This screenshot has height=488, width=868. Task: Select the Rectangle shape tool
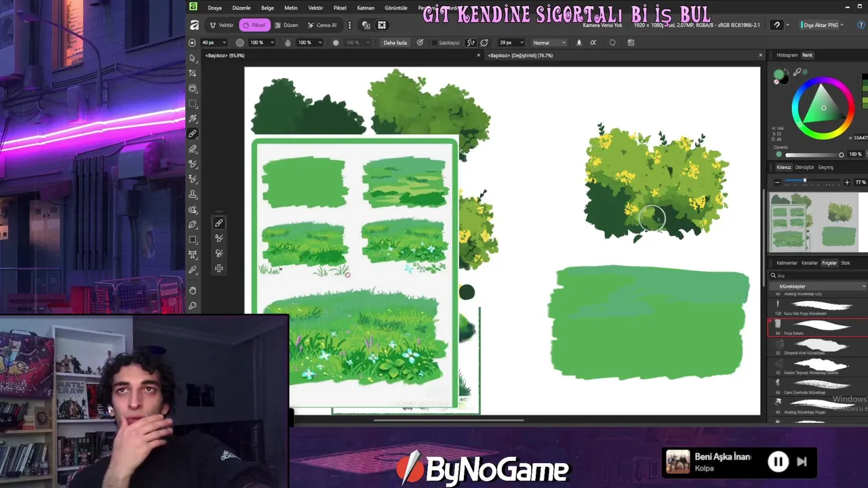pyautogui.click(x=193, y=240)
